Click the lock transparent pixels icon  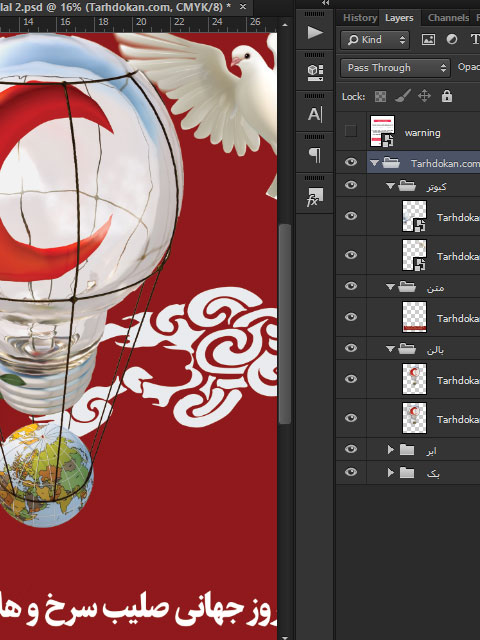coord(380,97)
